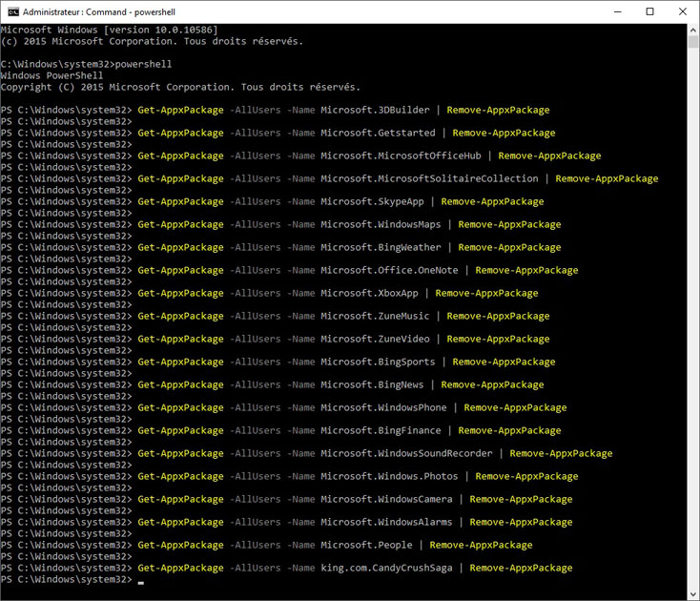Click the Microsoft.People package name
Screen dimensions: 700x601
[x=366, y=545]
